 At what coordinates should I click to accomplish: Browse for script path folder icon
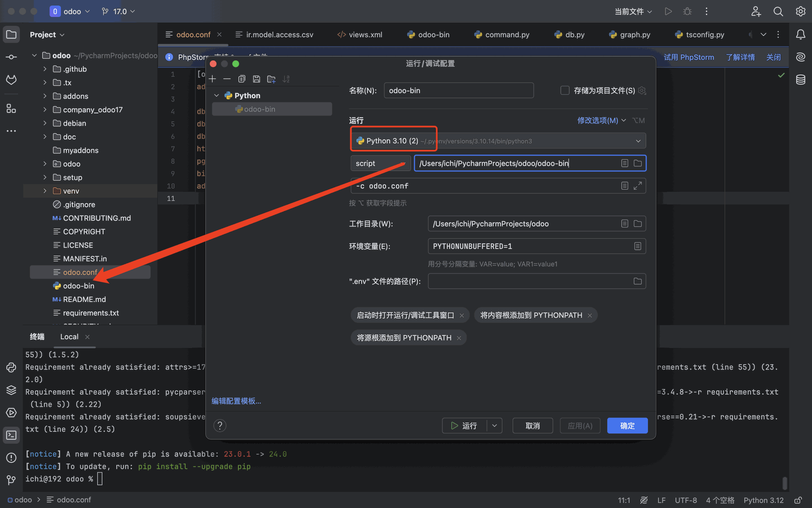(x=638, y=163)
